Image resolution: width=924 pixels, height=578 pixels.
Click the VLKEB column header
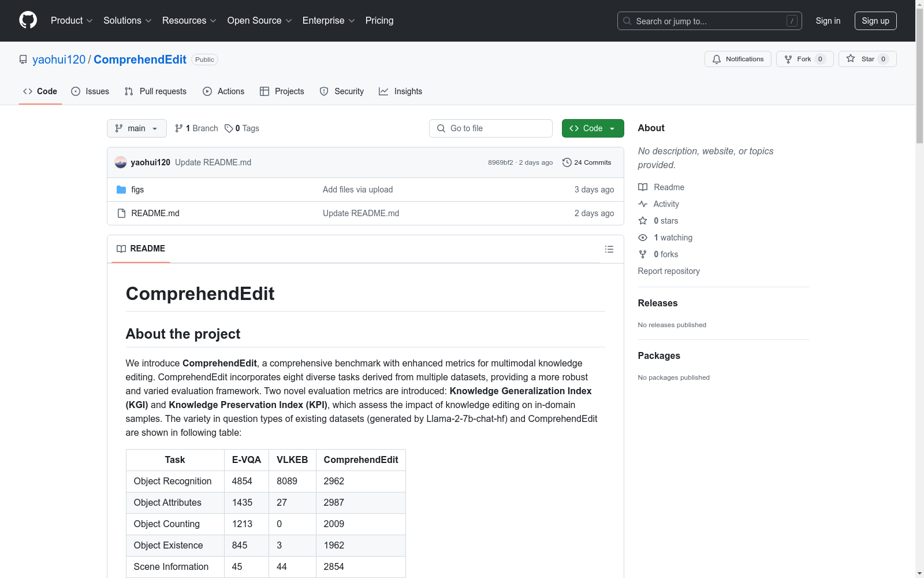[292, 460]
